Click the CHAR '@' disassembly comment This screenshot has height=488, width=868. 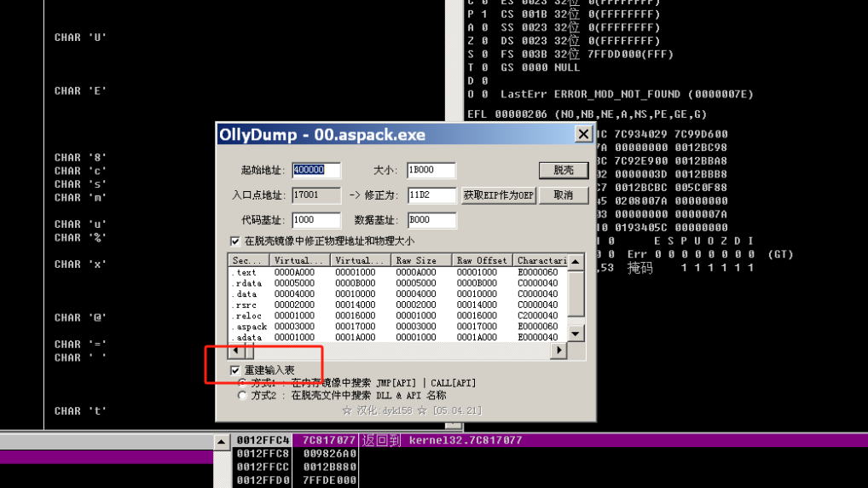click(x=80, y=318)
